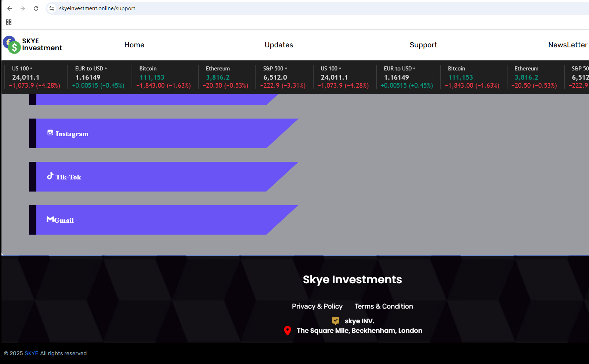
Task: Click the browser forward arrow
Action: click(23, 8)
